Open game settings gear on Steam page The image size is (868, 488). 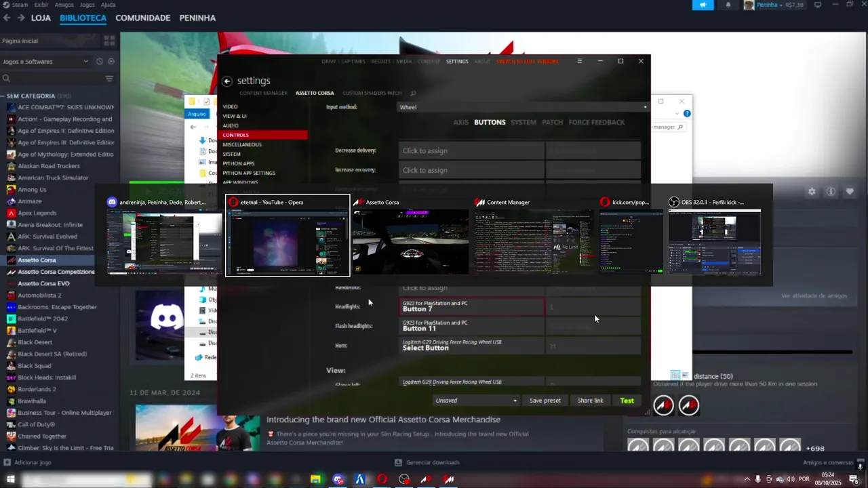[x=812, y=192]
